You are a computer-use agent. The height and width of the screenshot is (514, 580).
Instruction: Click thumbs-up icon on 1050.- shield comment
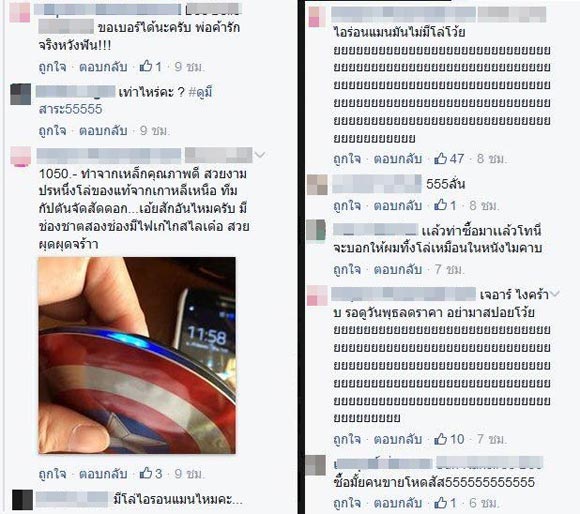click(x=146, y=473)
